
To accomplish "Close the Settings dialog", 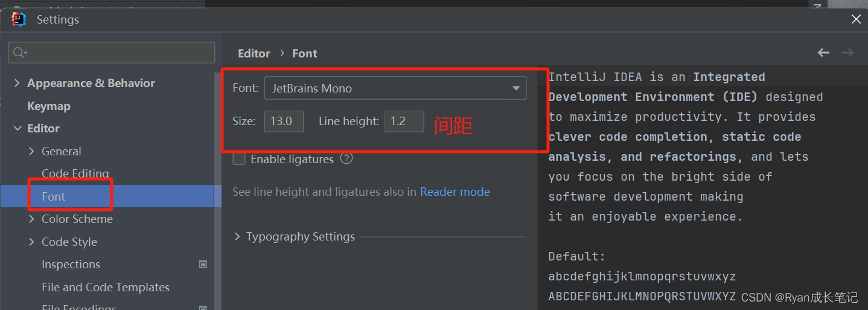I will [856, 19].
